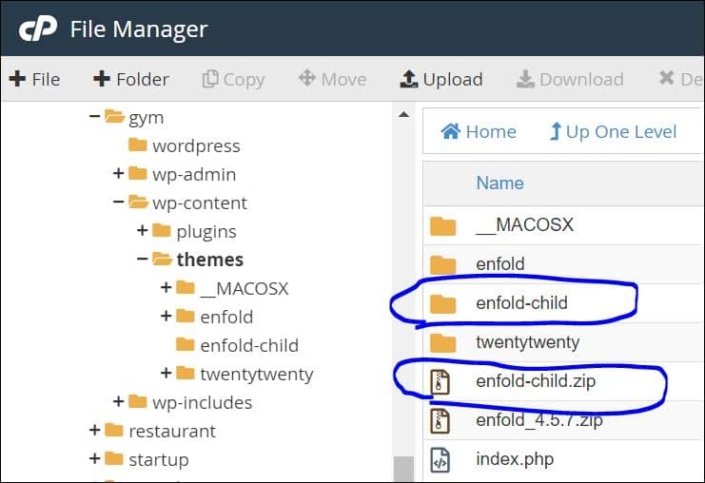Image resolution: width=705 pixels, height=483 pixels.
Task: Click the __MACOSX folder icon in file list
Action: [442, 225]
